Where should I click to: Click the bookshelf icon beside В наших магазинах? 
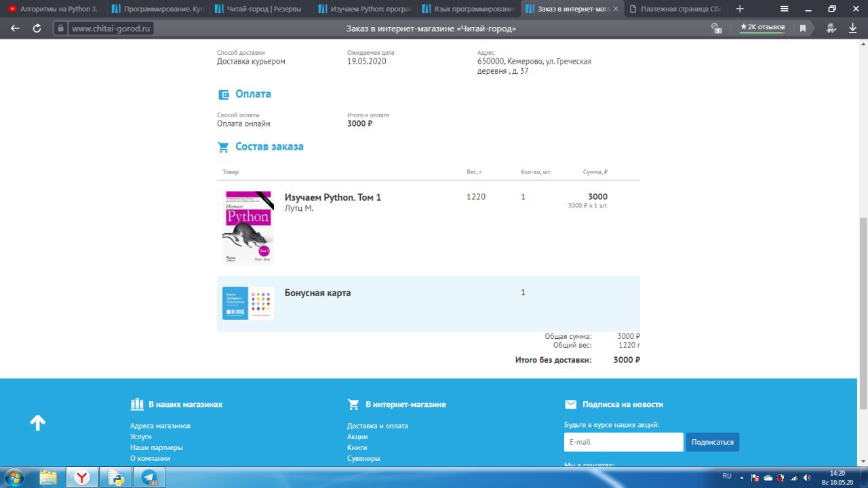click(137, 405)
